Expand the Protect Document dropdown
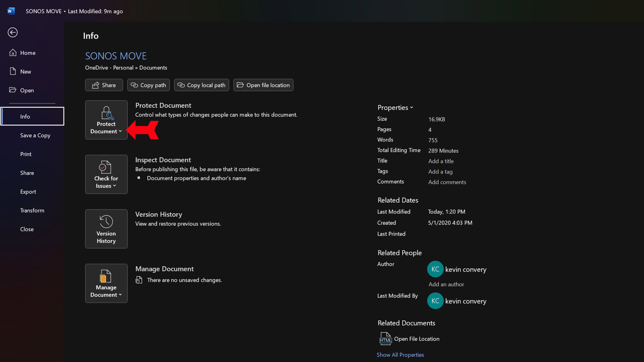 point(106,120)
